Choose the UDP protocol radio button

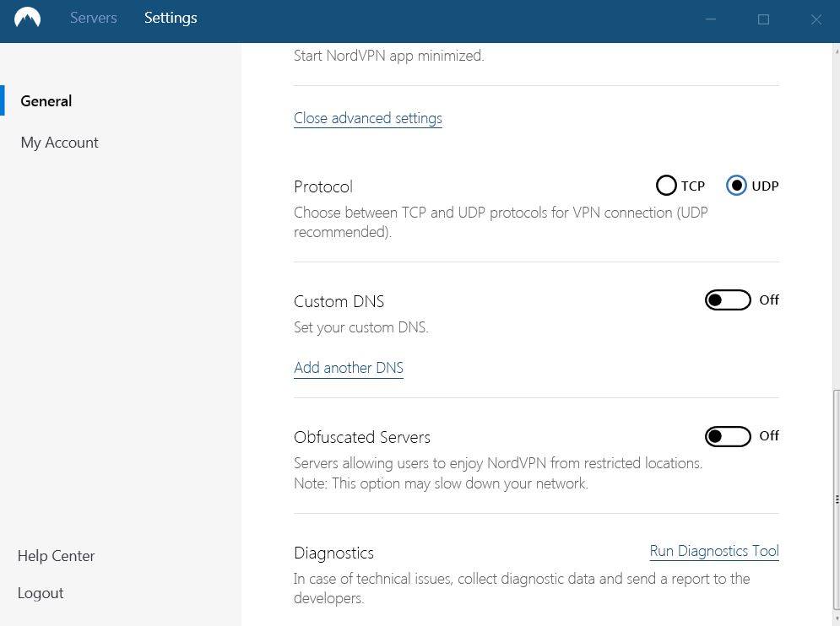pyautogui.click(x=736, y=186)
